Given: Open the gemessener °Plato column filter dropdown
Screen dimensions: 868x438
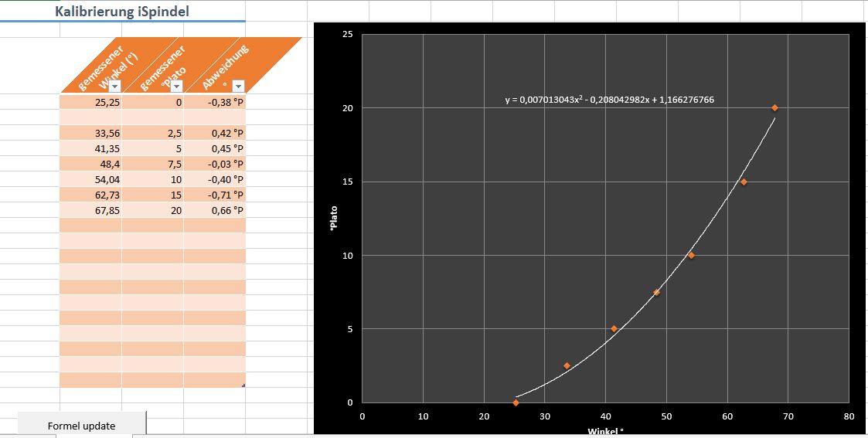Looking at the screenshot, I should (177, 87).
